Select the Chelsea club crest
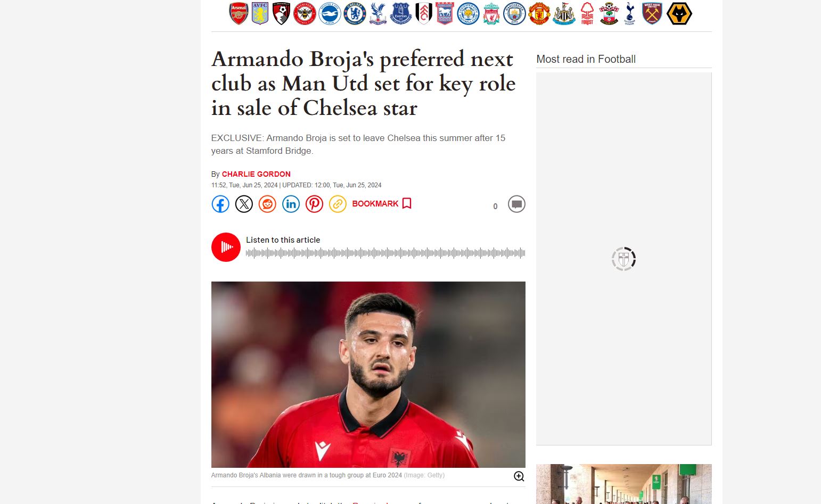The image size is (821, 504). tap(354, 13)
